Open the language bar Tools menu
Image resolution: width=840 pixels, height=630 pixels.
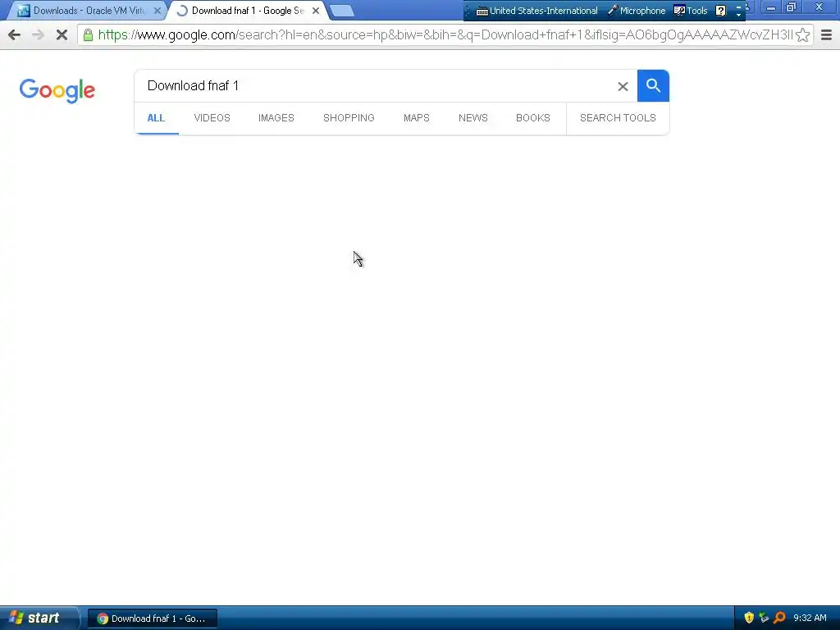[x=691, y=11]
